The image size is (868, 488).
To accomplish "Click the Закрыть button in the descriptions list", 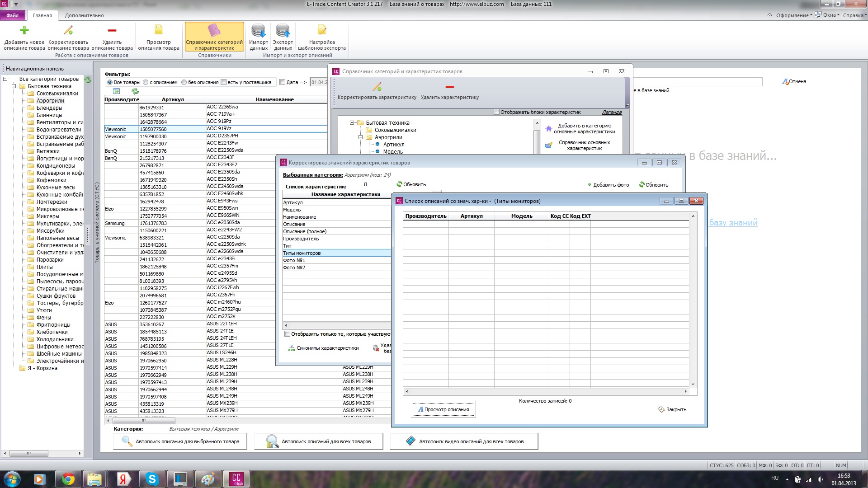I will [672, 409].
